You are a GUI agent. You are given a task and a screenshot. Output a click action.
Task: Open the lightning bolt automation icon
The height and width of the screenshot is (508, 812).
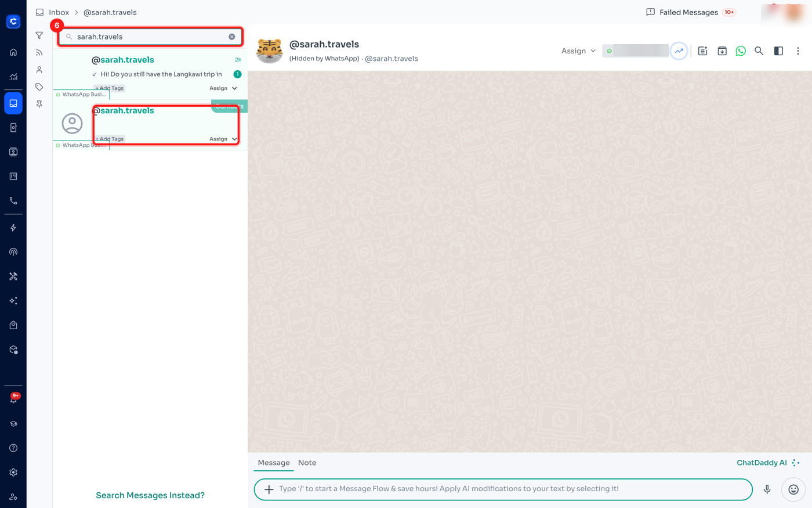point(13,228)
